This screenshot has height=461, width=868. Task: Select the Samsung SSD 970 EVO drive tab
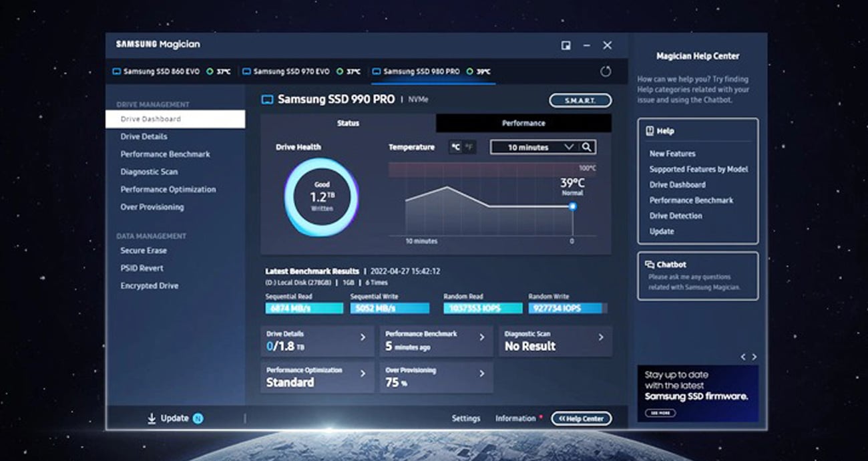tap(301, 71)
